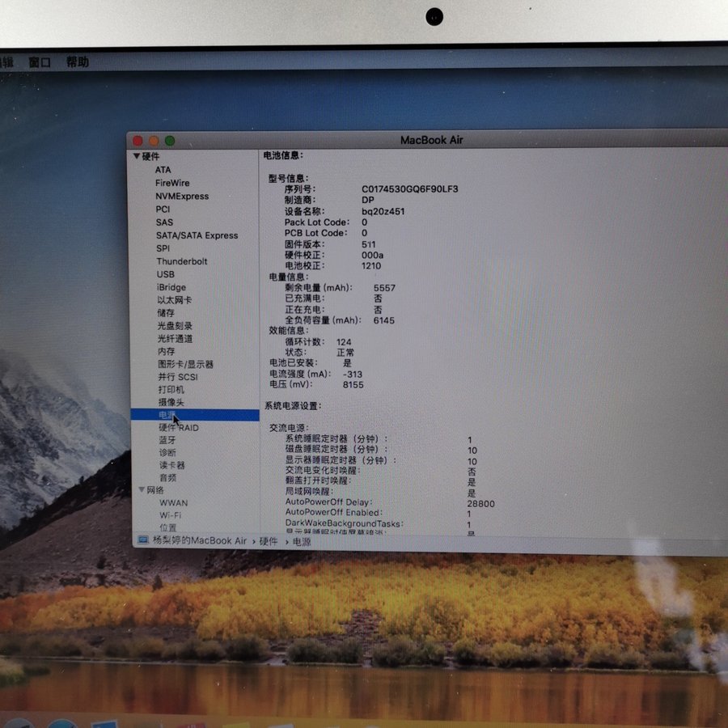The image size is (728, 728).
Task: Click the 电池信息 heading
Action: (x=283, y=155)
